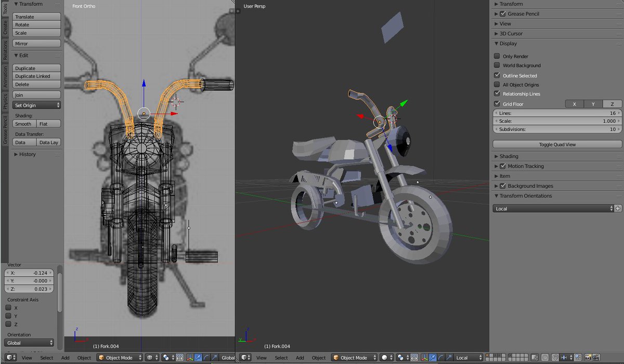
Task: Click the Vector X value field
Action: pyautogui.click(x=30, y=273)
